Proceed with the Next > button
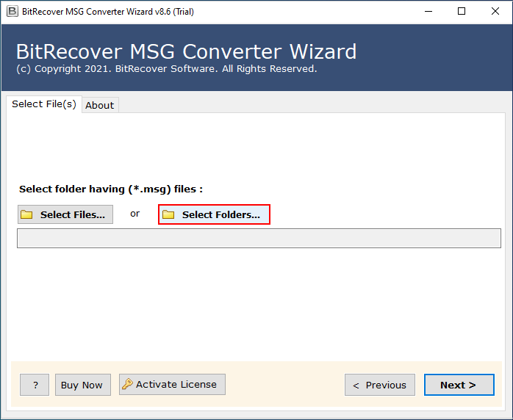 459,385
